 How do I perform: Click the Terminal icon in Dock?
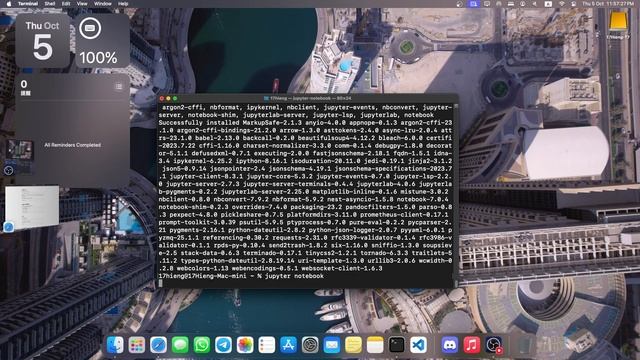(x=396, y=345)
